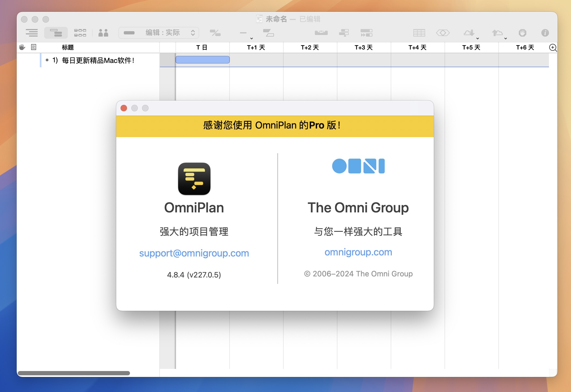Viewport: 571px width, 392px height.
Task: Click the OmniPlan product name text
Action: tap(194, 208)
